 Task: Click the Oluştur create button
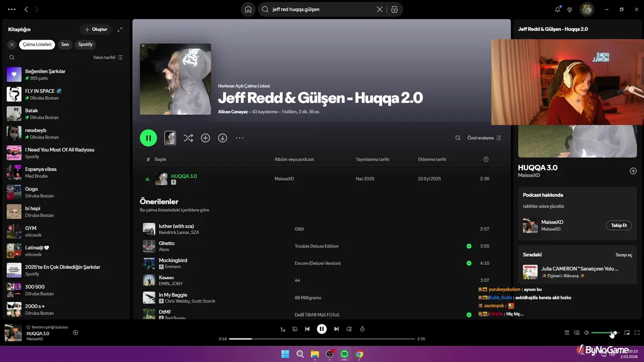point(96,29)
